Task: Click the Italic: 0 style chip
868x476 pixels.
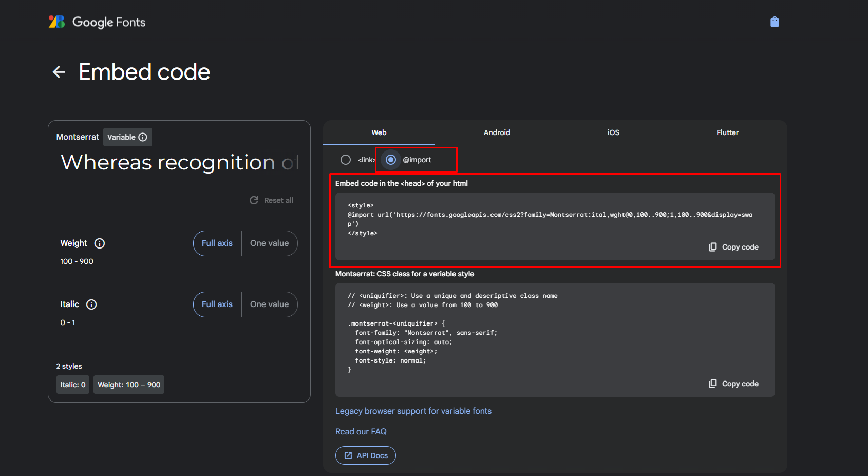Action: point(73,385)
